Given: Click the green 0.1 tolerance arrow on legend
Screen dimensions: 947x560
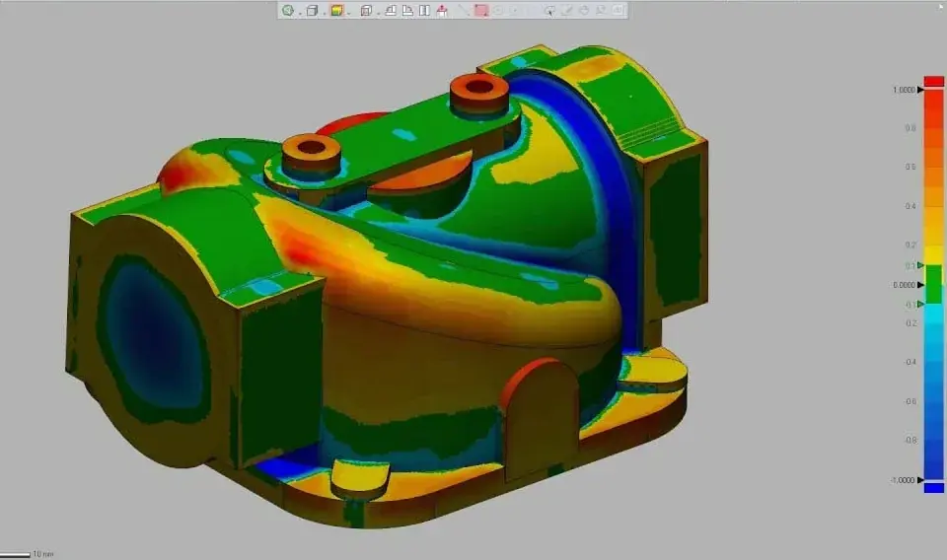Looking at the screenshot, I should point(920,265).
